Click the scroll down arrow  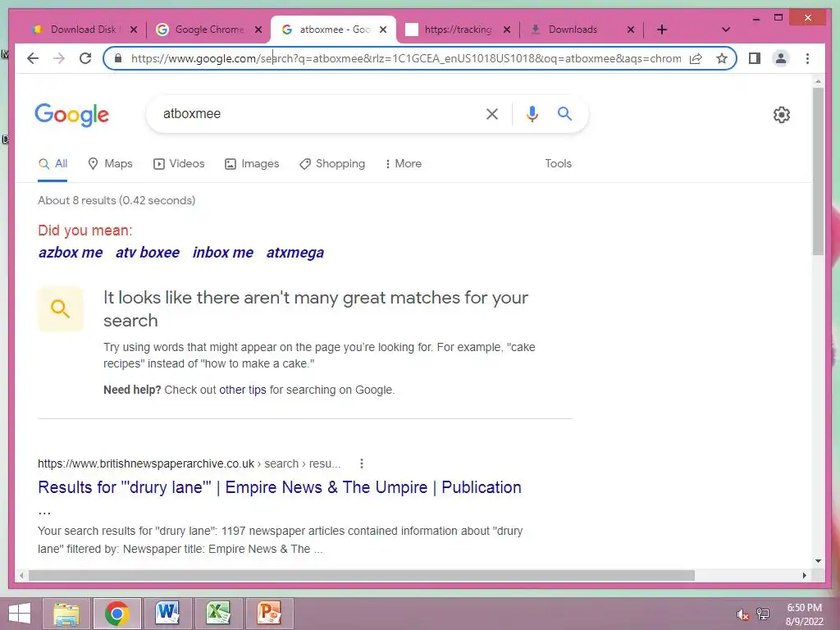coord(818,561)
